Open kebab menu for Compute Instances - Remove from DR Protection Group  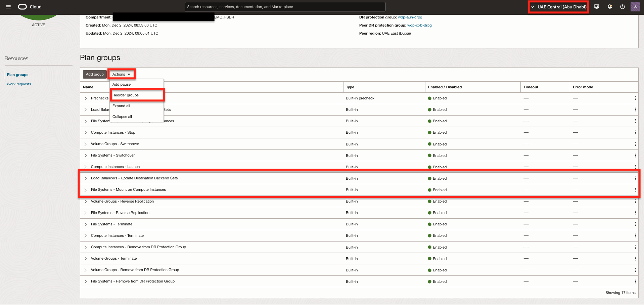635,247
